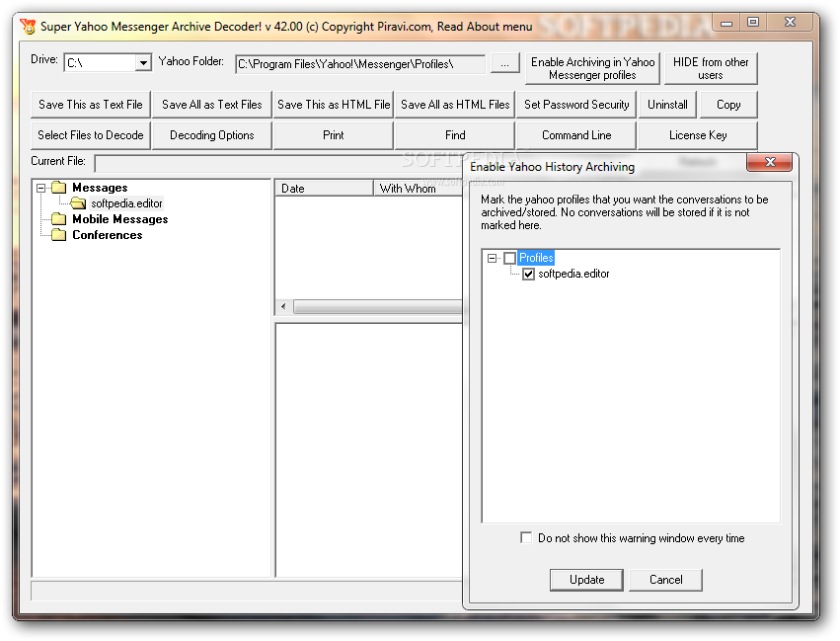
Task: Click the horizontal scrollbar left arrow
Action: 283,306
